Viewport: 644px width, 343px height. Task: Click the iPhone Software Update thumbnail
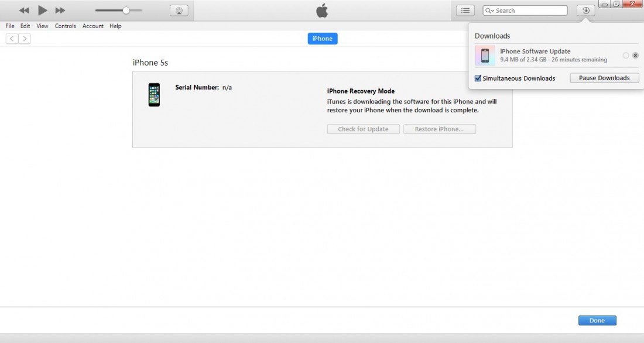[485, 55]
